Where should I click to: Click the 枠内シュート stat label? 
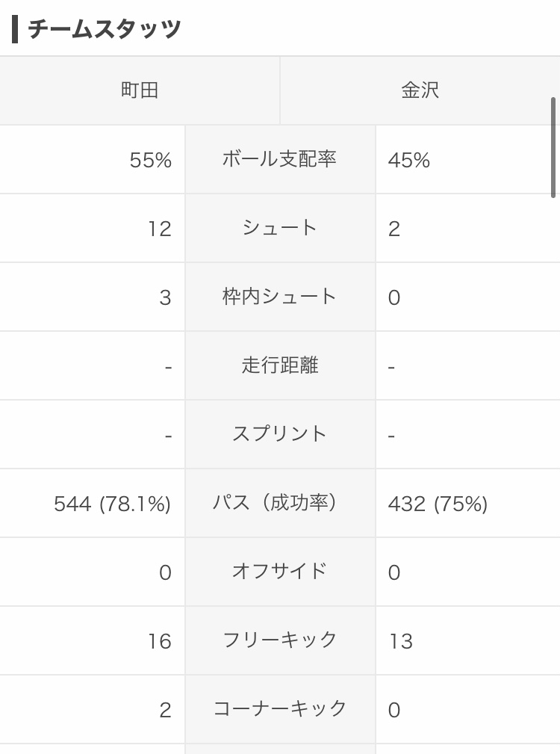279,297
